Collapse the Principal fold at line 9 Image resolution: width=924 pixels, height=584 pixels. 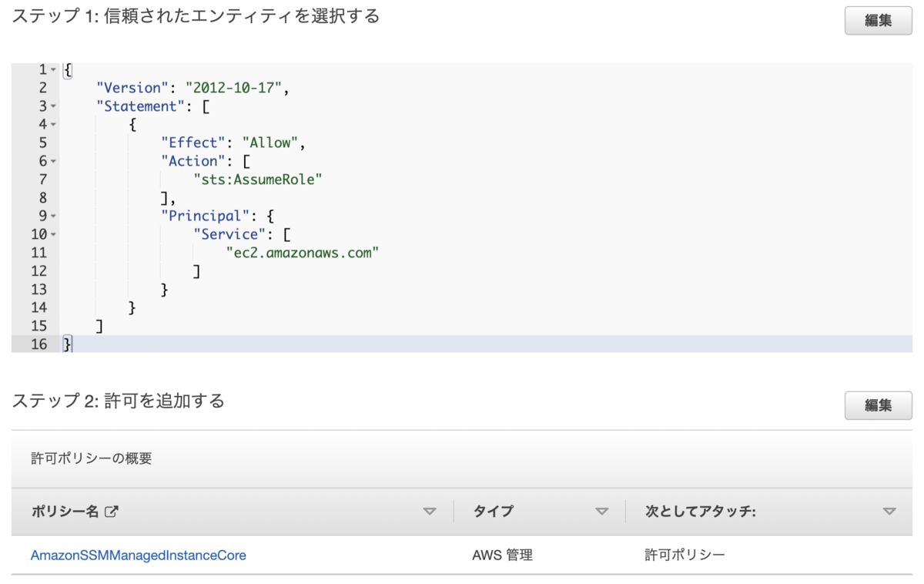point(53,216)
